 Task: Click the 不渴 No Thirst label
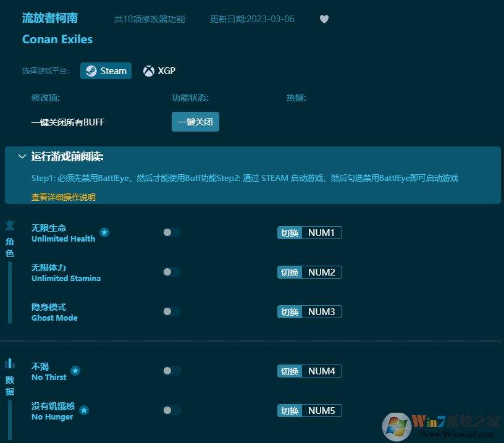coord(49,372)
